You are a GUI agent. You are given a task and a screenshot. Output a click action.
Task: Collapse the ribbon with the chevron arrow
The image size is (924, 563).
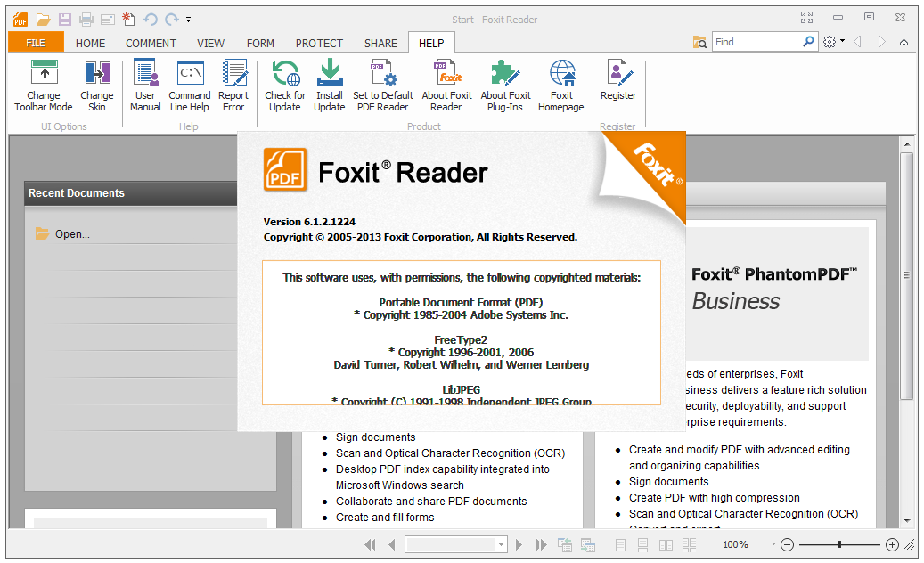coord(904,42)
